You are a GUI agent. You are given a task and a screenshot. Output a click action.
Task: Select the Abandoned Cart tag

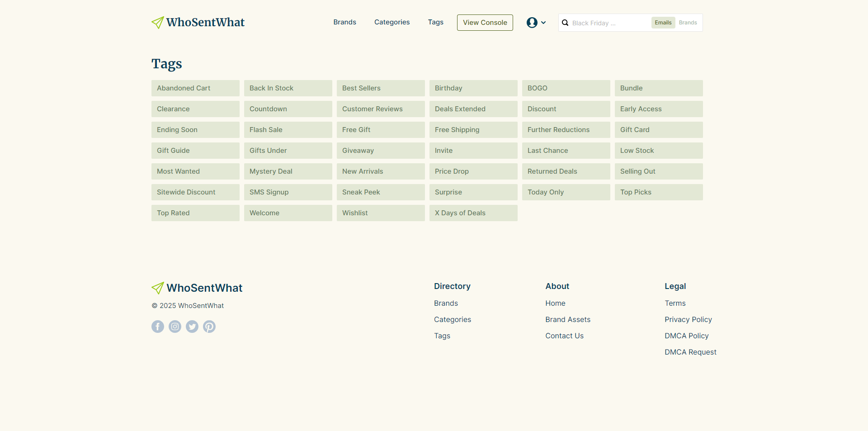(x=195, y=88)
